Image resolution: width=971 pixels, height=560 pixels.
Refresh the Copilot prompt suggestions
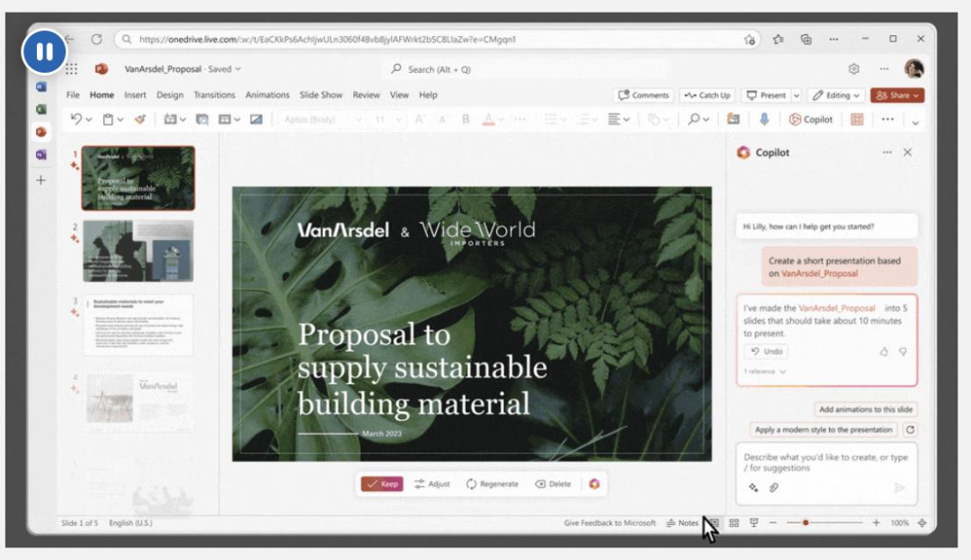tap(910, 430)
